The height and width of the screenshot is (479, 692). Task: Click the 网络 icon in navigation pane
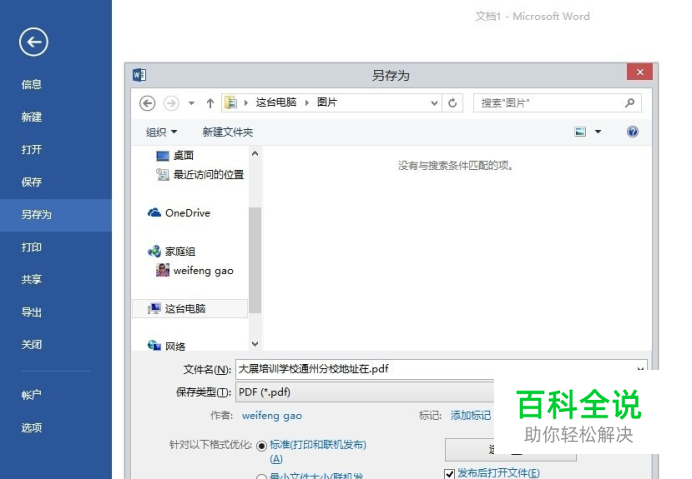tap(154, 345)
